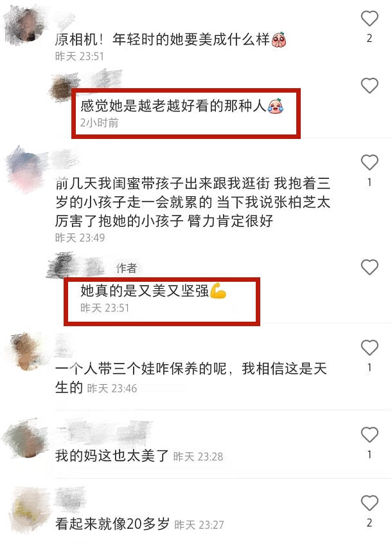The image size is (392, 543).
Task: Open avatar beside 我的妈这也太美了
Action: [x=26, y=438]
